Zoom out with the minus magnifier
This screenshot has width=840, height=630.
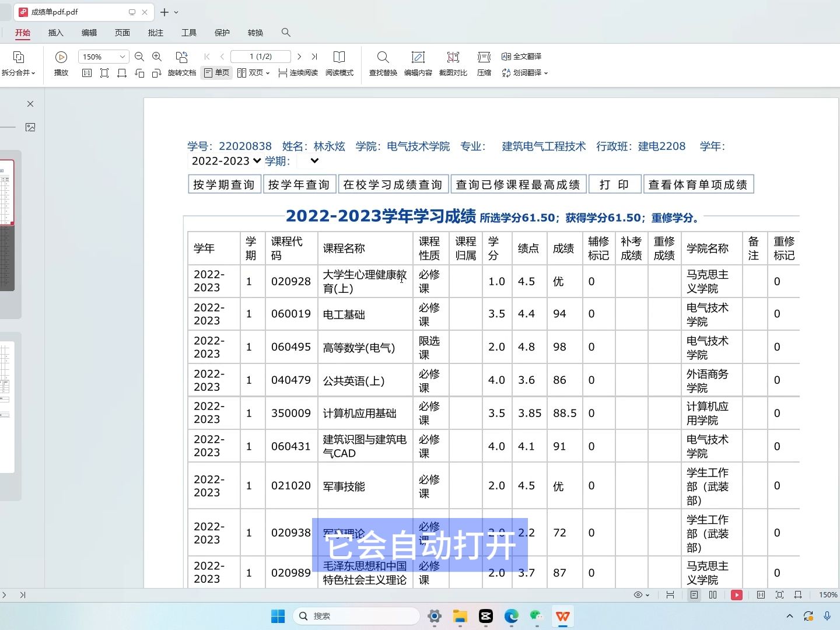[x=139, y=57]
